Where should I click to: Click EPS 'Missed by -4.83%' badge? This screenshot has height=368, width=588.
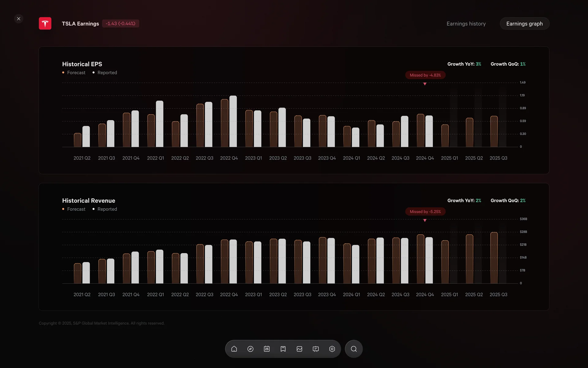[425, 75]
